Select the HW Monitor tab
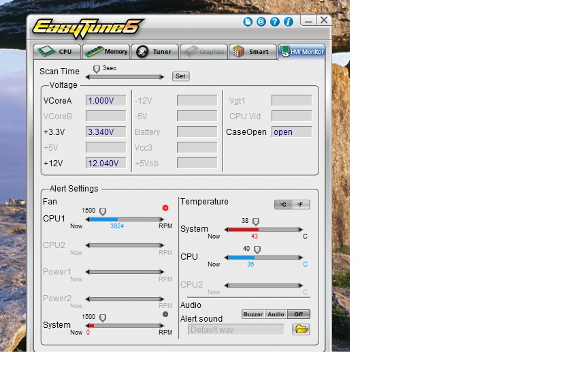Image resolution: width=588 pixels, height=368 pixels. click(x=302, y=51)
